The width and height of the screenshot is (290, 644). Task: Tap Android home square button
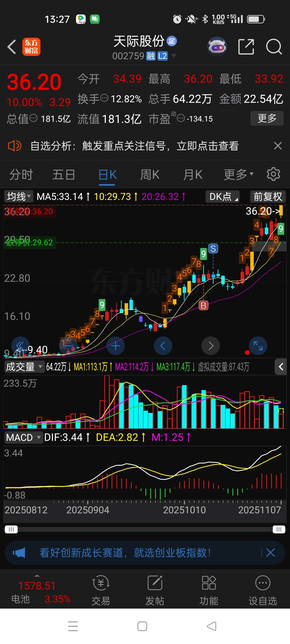point(142,626)
